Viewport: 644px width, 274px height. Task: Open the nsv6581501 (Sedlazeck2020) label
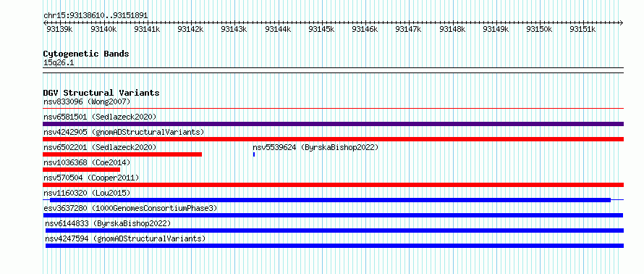click(x=100, y=117)
